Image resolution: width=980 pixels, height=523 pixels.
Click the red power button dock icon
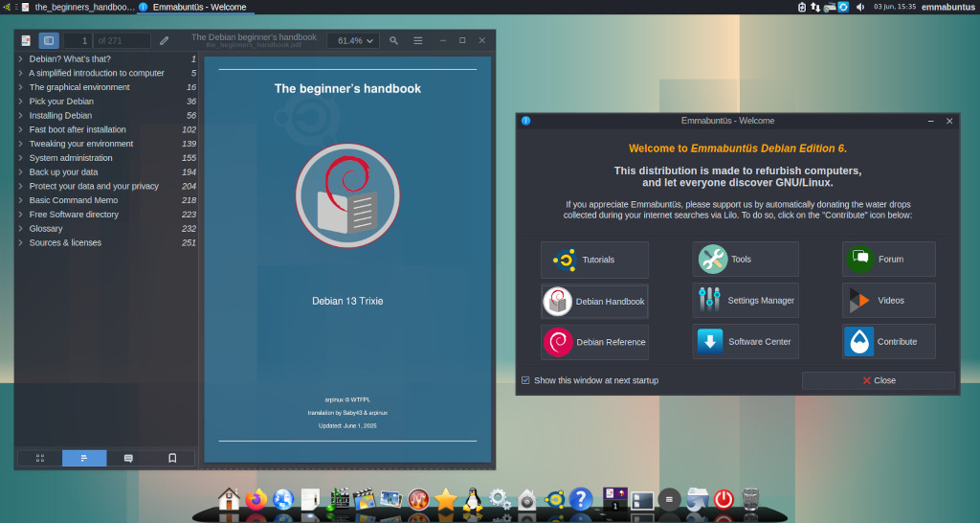724,499
